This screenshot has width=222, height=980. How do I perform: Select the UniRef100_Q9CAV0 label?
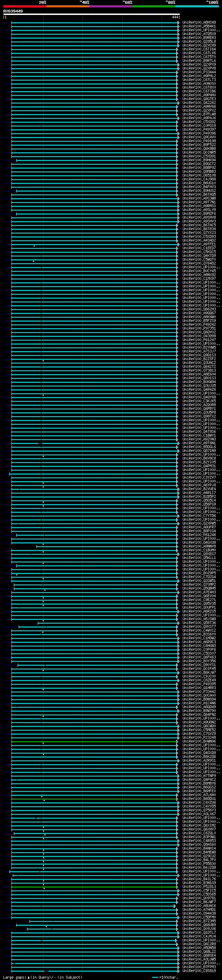199,137
